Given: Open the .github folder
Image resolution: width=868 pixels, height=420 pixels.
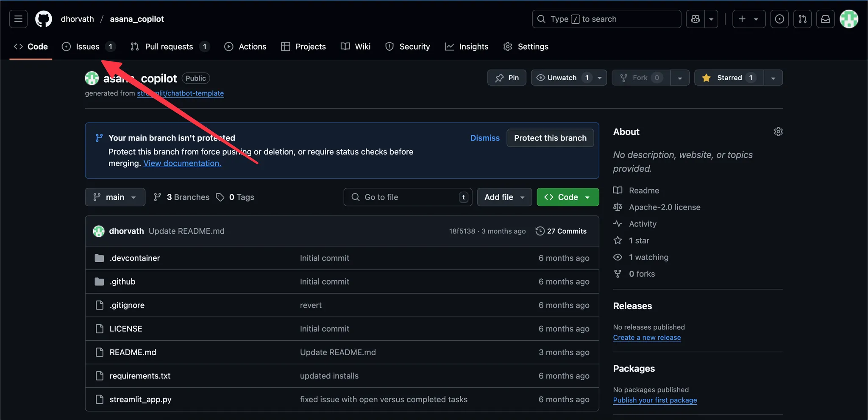Looking at the screenshot, I should coord(122,282).
